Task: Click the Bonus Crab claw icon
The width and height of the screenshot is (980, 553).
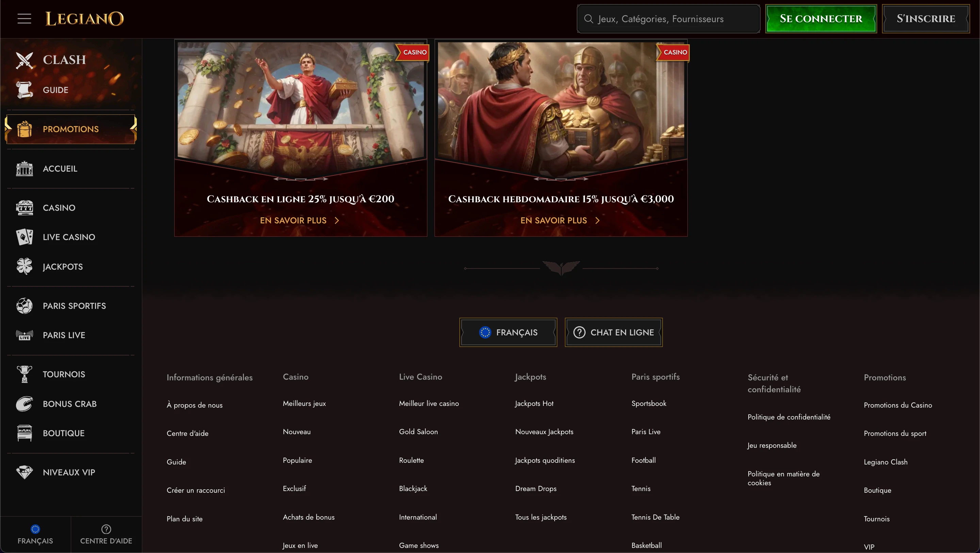Action: [x=25, y=404]
